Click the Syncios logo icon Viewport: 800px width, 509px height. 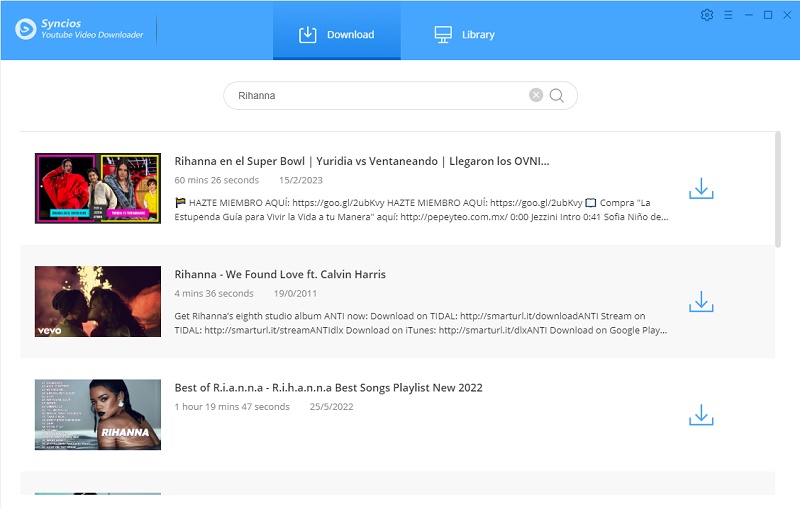pos(26,29)
